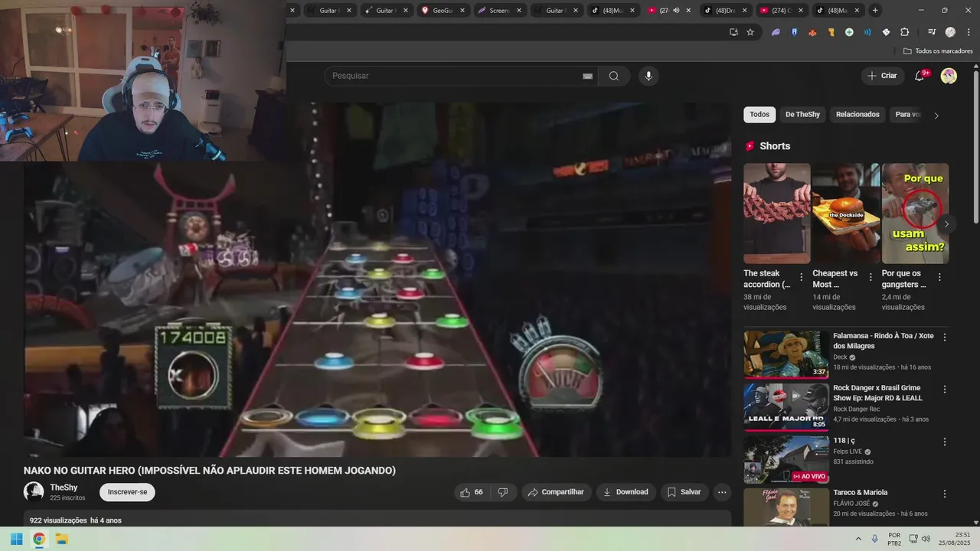The image size is (980, 551).
Task: Open the 118 | ç live stream title
Action: click(x=844, y=442)
